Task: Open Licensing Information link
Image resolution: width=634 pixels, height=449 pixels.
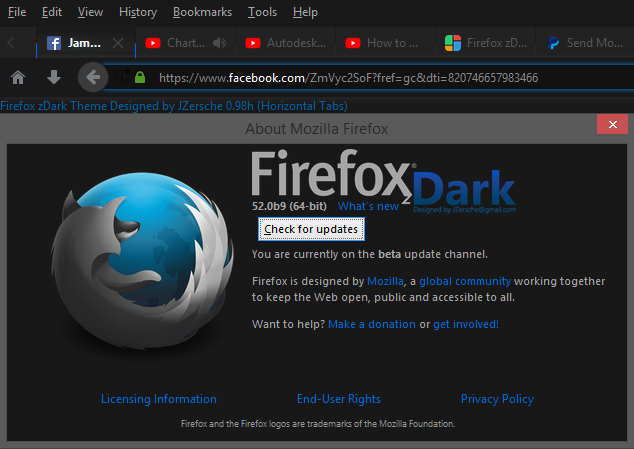Action: (x=158, y=399)
